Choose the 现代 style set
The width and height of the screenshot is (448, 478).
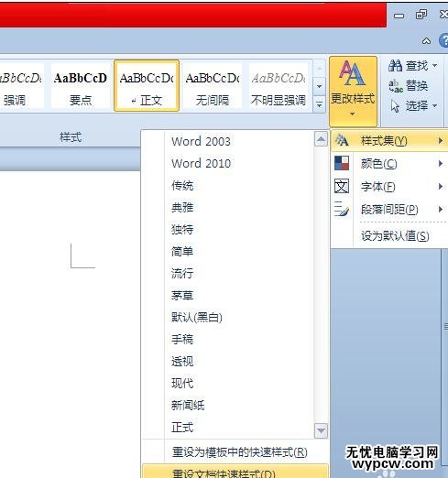point(182,383)
